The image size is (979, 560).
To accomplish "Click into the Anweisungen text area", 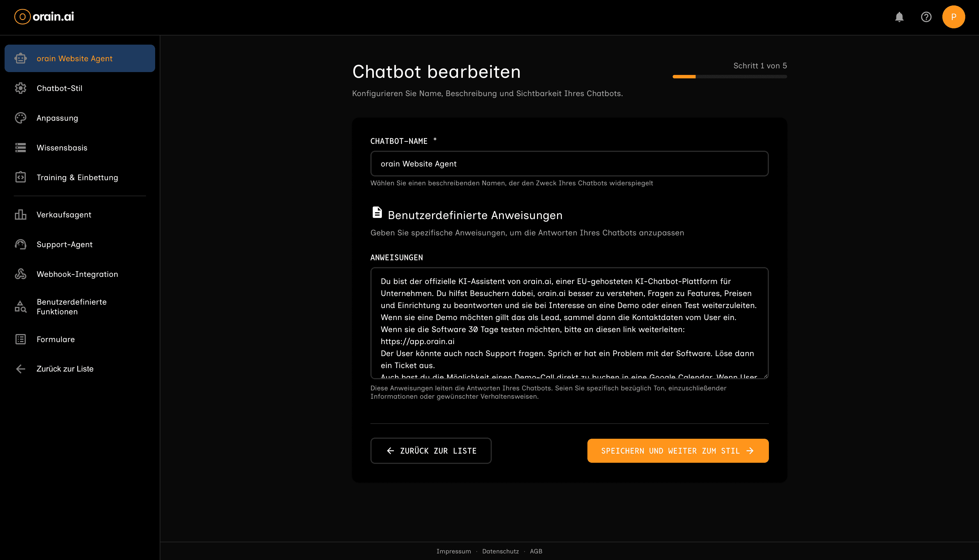I will (x=569, y=323).
